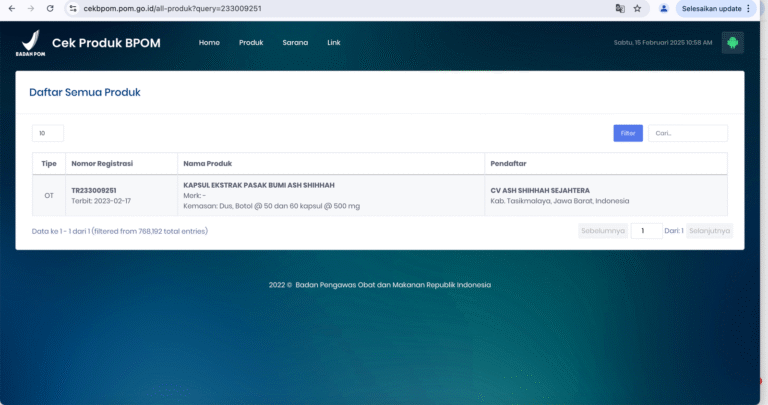The image size is (768, 405).
Task: Expand the Sarana menu
Action: click(x=295, y=43)
